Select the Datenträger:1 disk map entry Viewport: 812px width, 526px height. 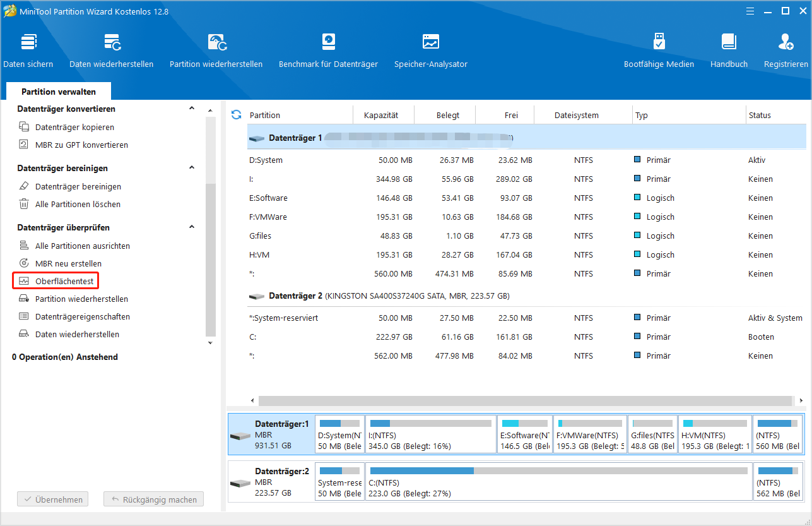pyautogui.click(x=271, y=434)
